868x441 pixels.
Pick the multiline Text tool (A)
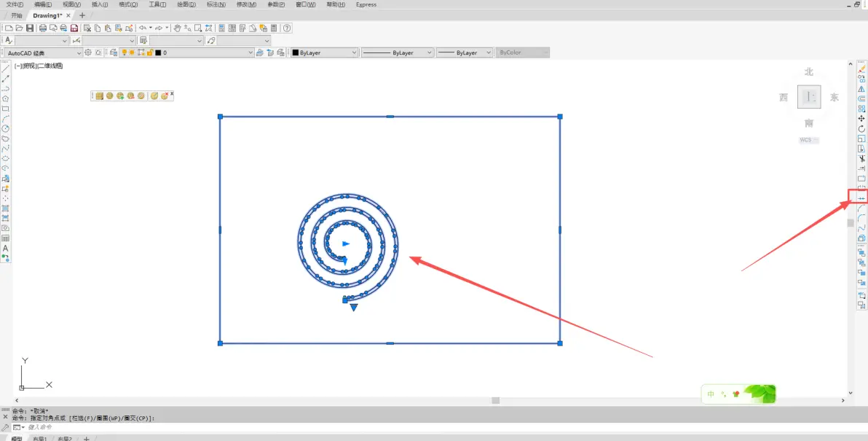(6, 249)
